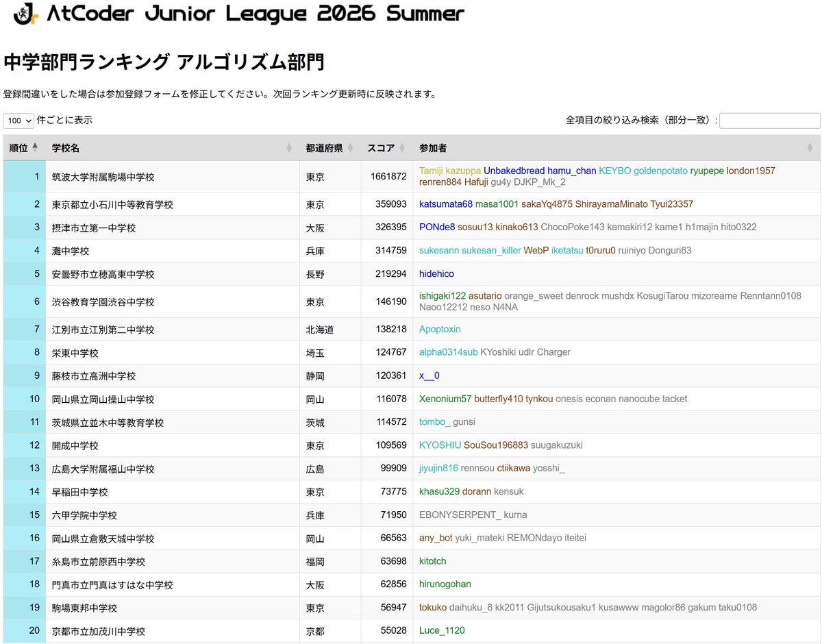Click ShirayamaMinato participant link
Screen dimensions: 822x644
pyautogui.click(x=611, y=204)
